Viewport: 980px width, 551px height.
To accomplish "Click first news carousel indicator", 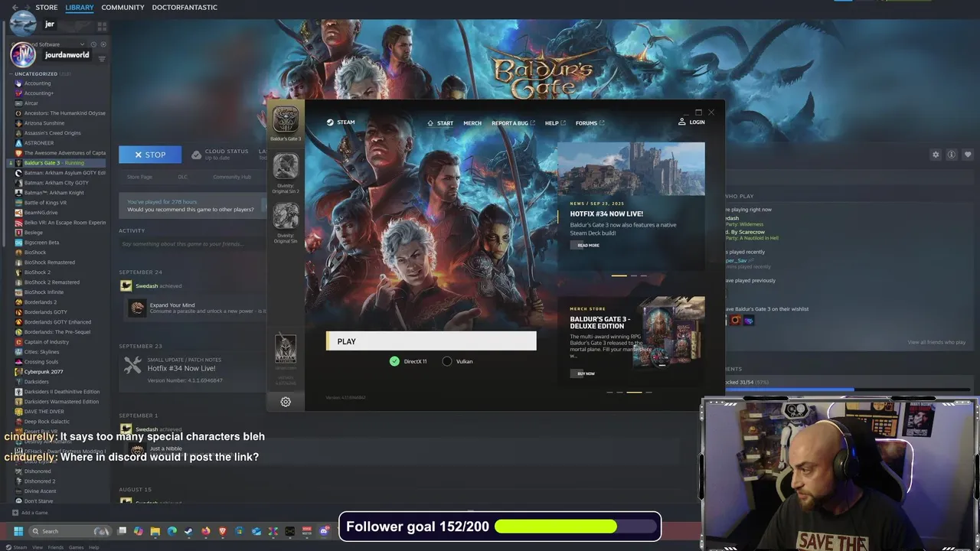I will point(619,275).
